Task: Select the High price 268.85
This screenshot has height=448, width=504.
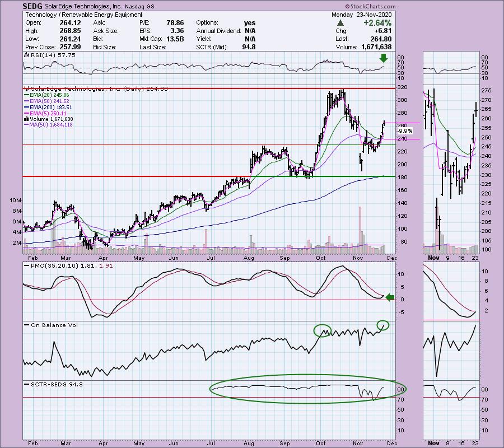Action: (x=70, y=31)
